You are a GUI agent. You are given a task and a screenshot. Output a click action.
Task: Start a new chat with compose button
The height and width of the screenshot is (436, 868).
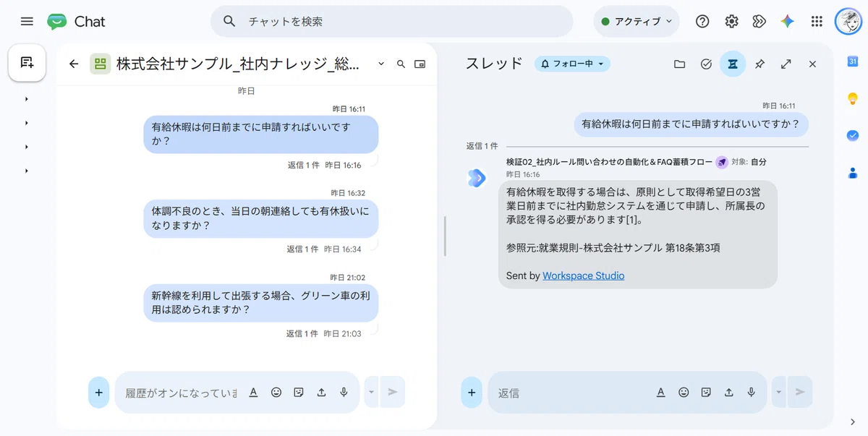27,63
